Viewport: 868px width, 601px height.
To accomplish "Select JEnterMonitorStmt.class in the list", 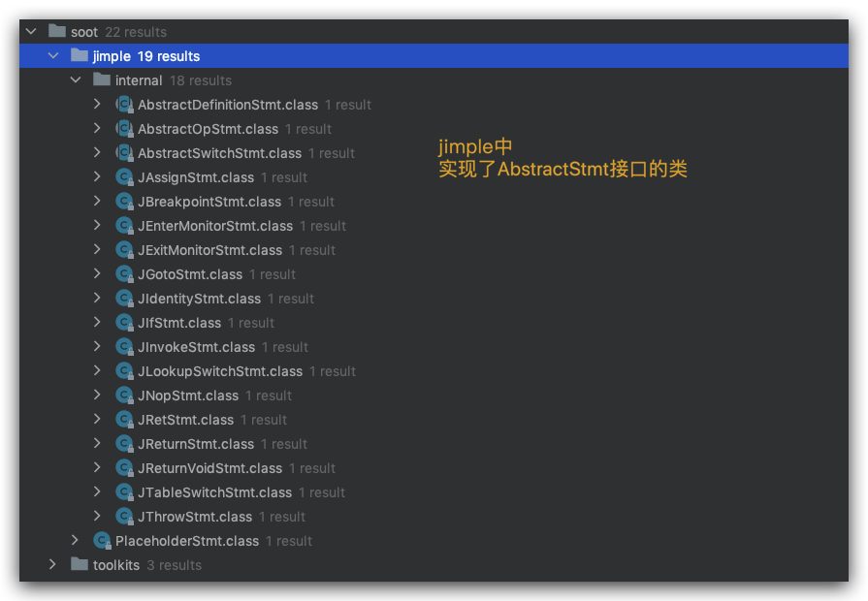I will [x=214, y=226].
